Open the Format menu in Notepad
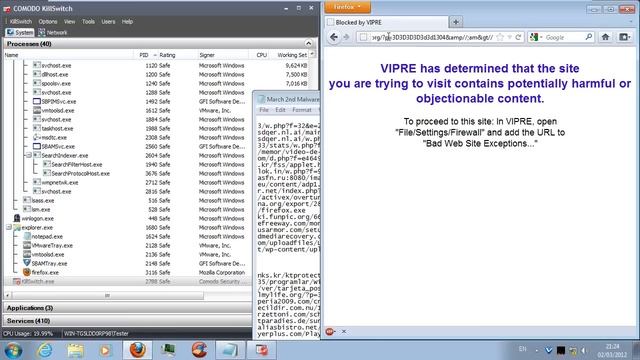Screen dimensions: 640x360 302,110
